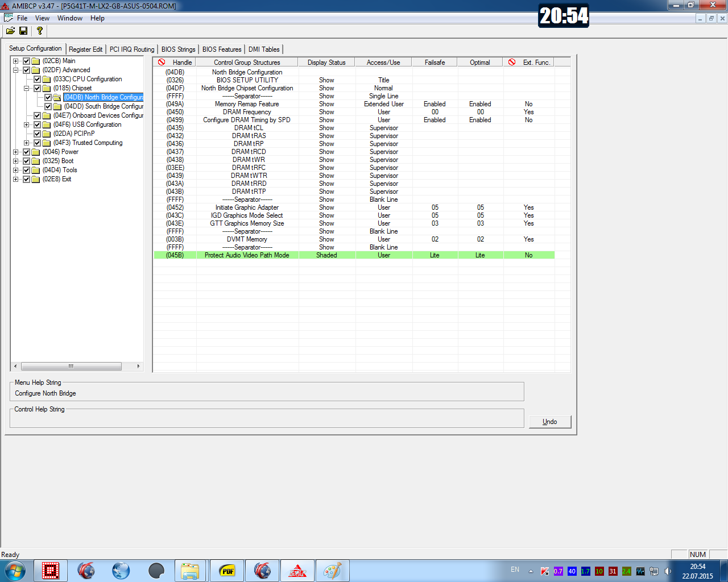Select the DRAM Frequency row
728x582 pixels.
point(354,112)
